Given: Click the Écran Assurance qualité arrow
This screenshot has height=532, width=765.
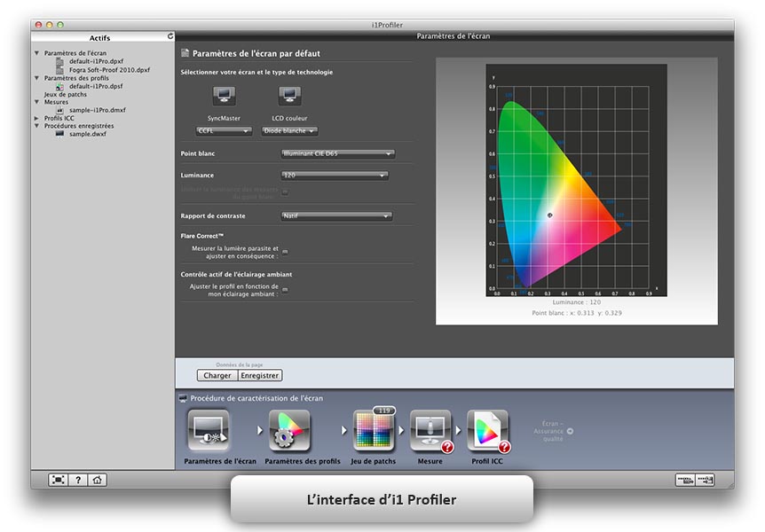Looking at the screenshot, I should pyautogui.click(x=570, y=431).
